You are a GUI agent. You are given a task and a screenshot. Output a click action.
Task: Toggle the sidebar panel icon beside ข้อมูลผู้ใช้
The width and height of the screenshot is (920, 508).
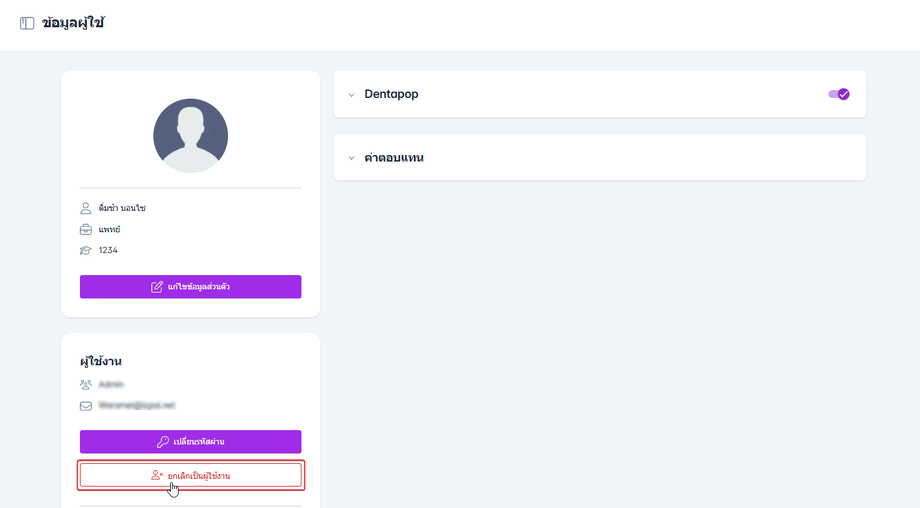tap(27, 23)
